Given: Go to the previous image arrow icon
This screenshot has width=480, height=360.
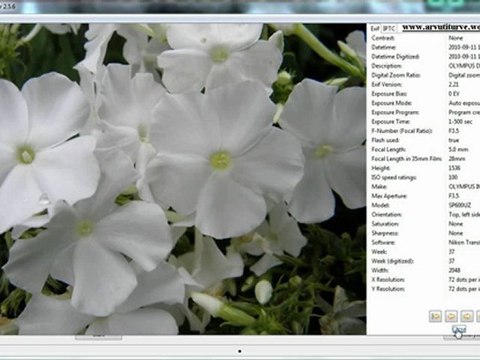Looking at the screenshot, I should tap(451, 316).
